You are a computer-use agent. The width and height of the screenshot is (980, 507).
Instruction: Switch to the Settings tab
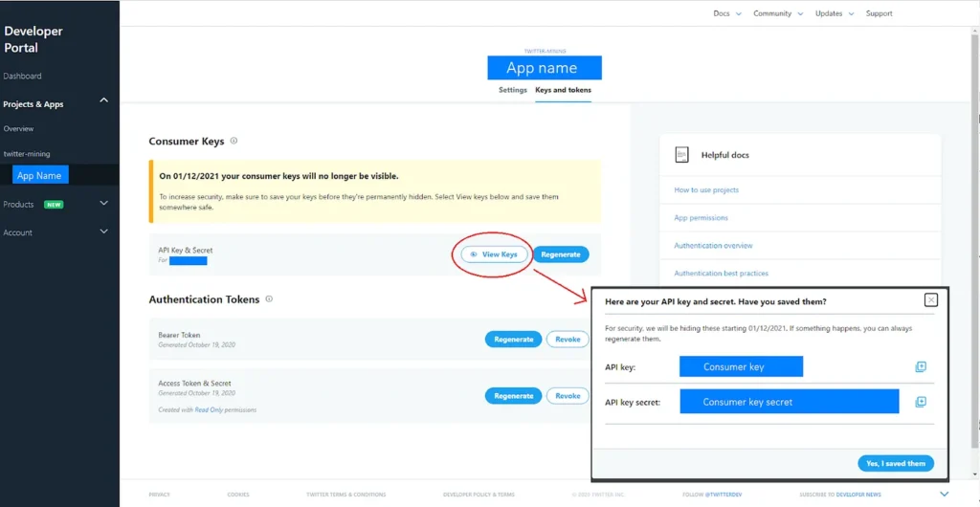513,90
